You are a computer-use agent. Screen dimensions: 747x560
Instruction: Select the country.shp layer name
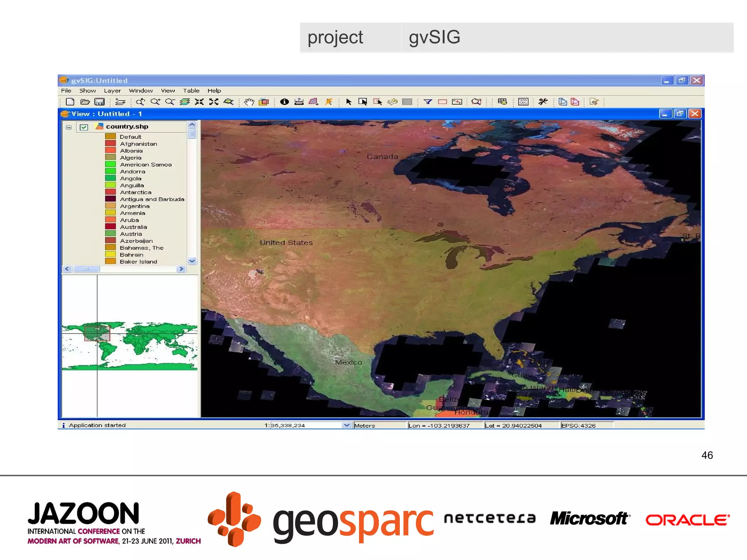click(x=127, y=127)
